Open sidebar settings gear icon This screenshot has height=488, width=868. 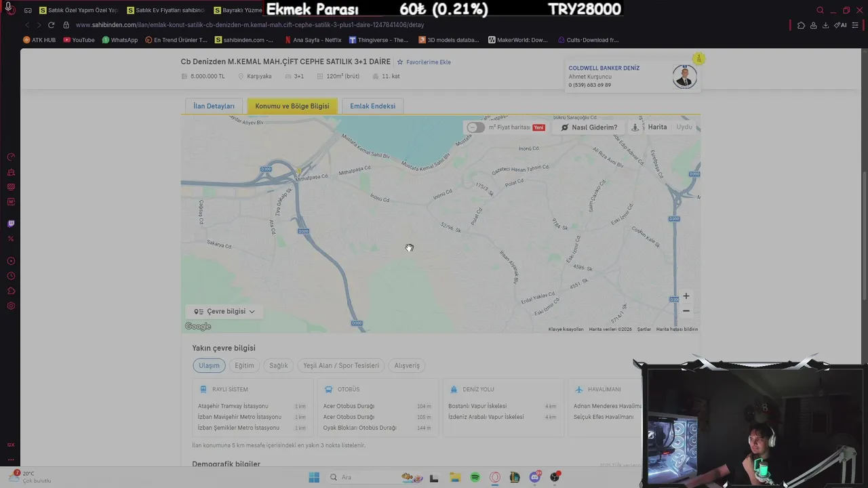[11, 306]
